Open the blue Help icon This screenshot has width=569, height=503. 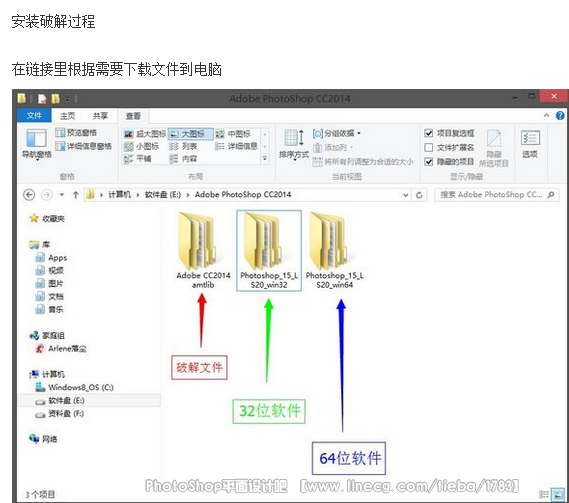(560, 116)
